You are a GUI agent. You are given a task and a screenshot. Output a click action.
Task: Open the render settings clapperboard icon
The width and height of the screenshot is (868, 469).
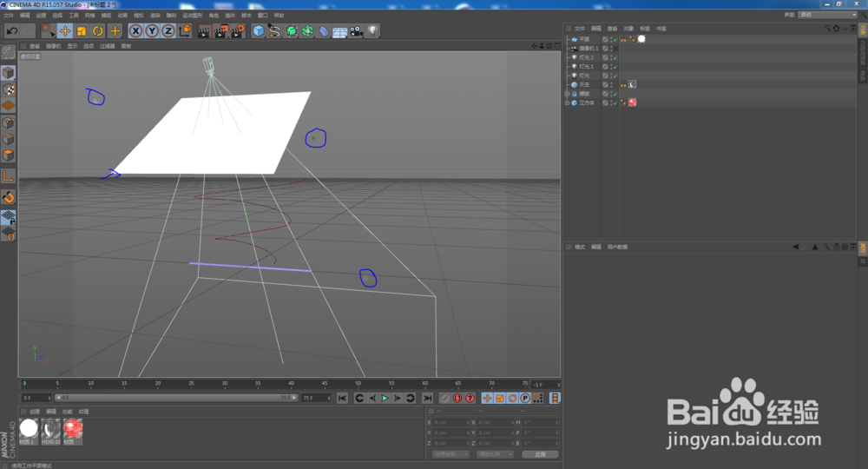click(238, 31)
